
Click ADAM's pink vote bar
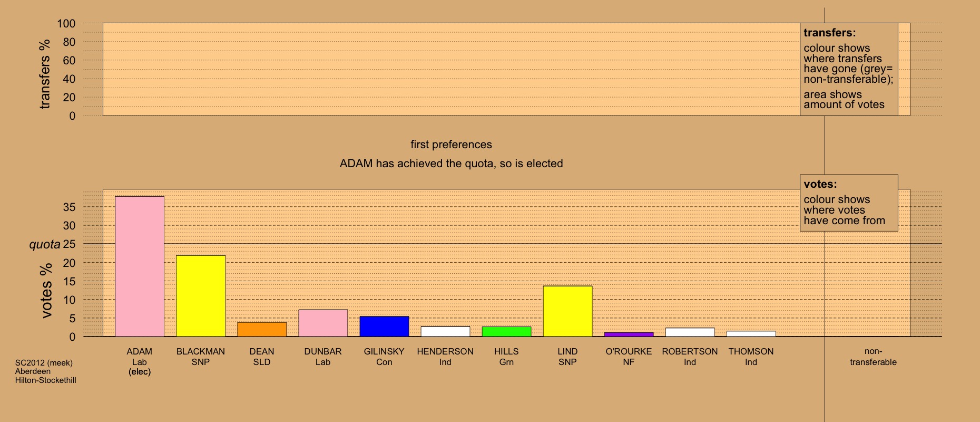click(x=140, y=266)
